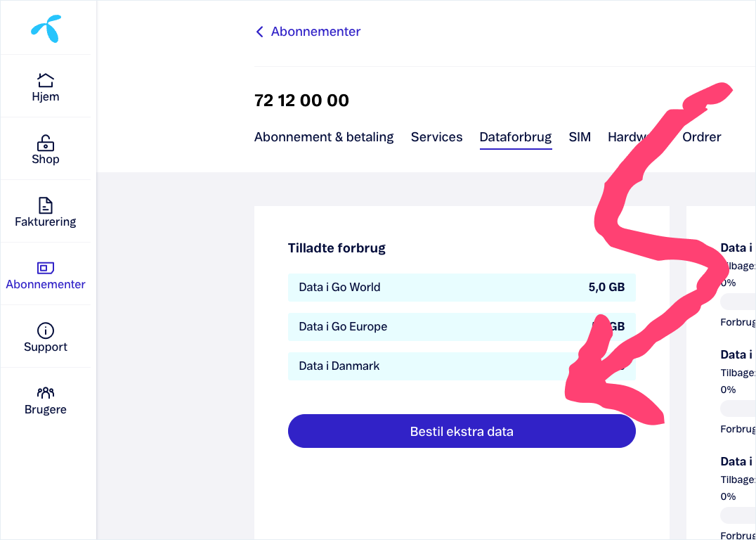Click the back chevron beside Abonnementer
The image size is (756, 540).
coord(259,32)
